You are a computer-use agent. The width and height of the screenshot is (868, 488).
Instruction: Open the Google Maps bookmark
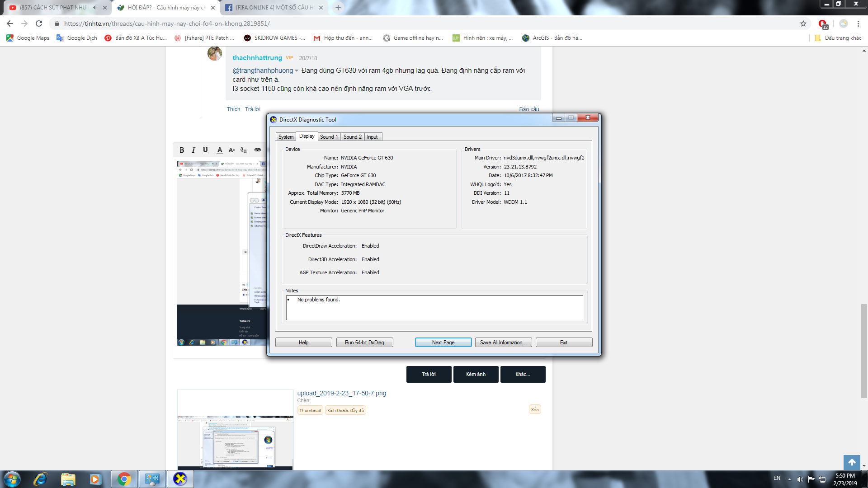pos(28,38)
